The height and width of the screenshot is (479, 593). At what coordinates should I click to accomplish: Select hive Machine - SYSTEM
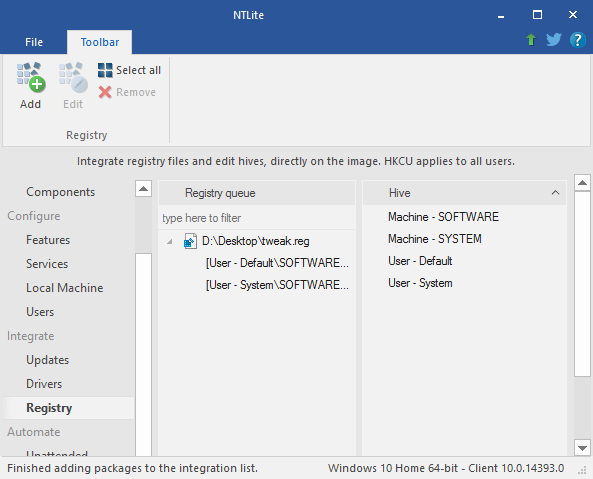[435, 239]
